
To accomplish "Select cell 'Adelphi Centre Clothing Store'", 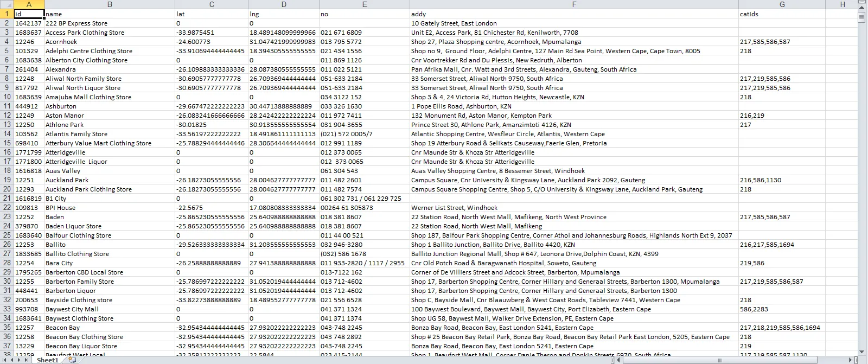I will click(110, 51).
